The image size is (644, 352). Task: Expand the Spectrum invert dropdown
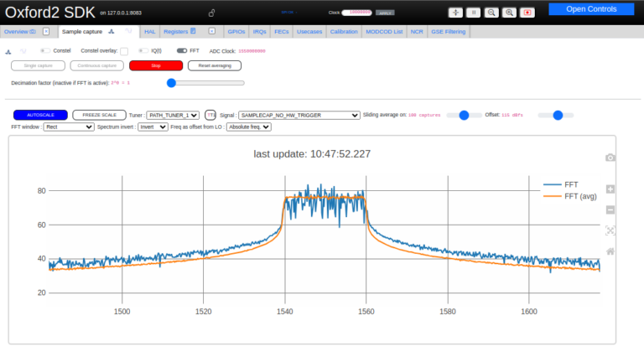pyautogui.click(x=152, y=127)
